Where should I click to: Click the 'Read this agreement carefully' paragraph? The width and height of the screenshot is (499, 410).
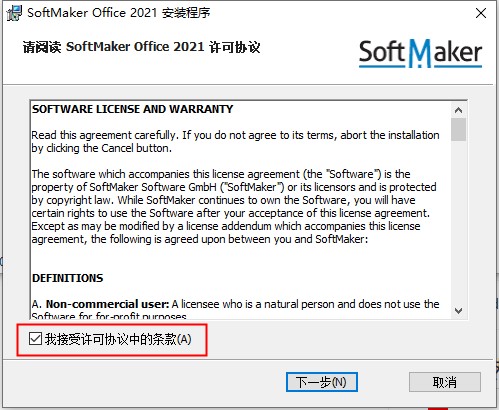235,142
